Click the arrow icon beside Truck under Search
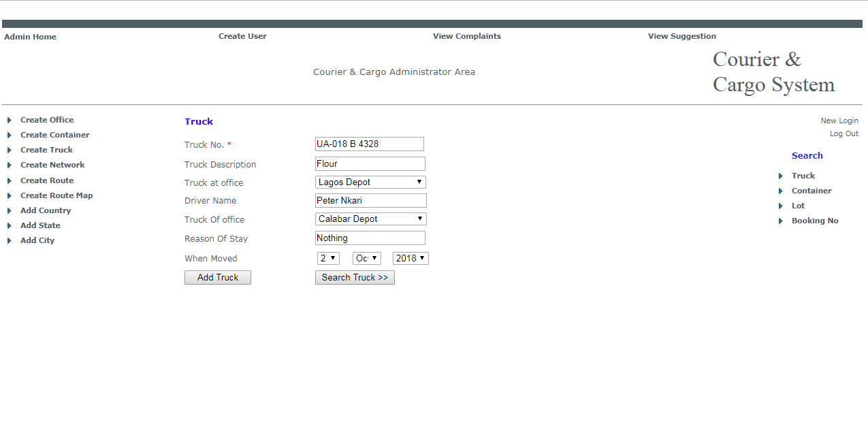Screen dimensions: 868x446 tap(781, 176)
